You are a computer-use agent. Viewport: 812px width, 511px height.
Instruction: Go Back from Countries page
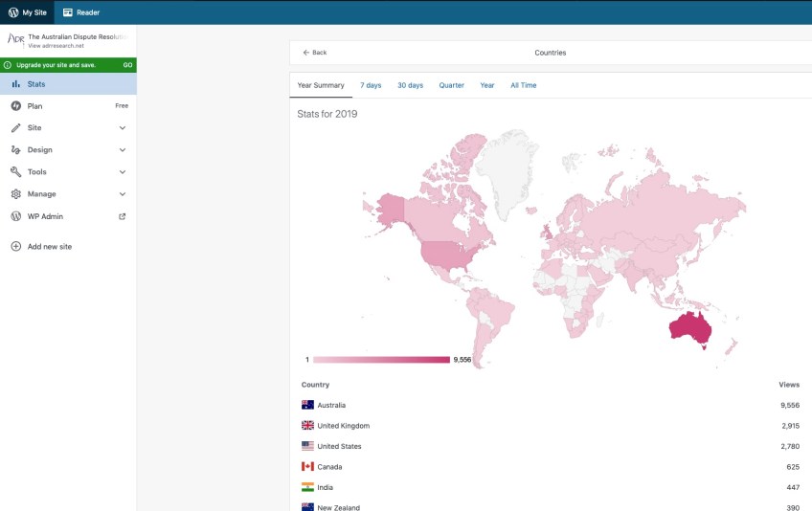click(x=314, y=53)
